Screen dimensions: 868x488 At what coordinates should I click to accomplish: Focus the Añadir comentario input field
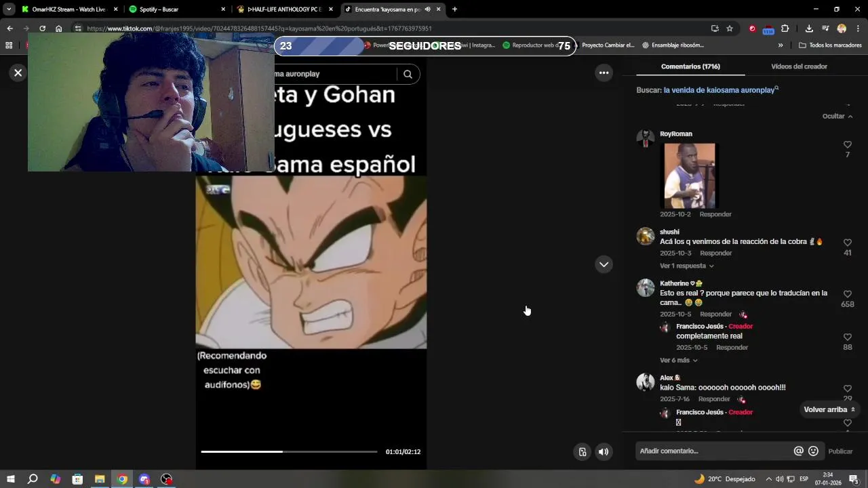coord(714,451)
